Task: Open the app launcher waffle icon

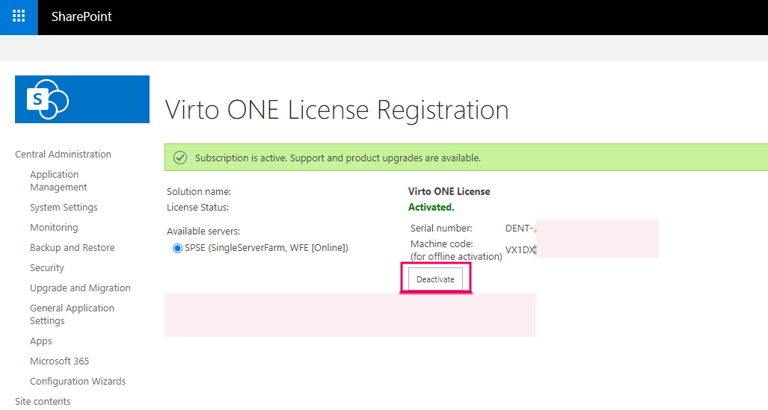Action: click(x=19, y=16)
